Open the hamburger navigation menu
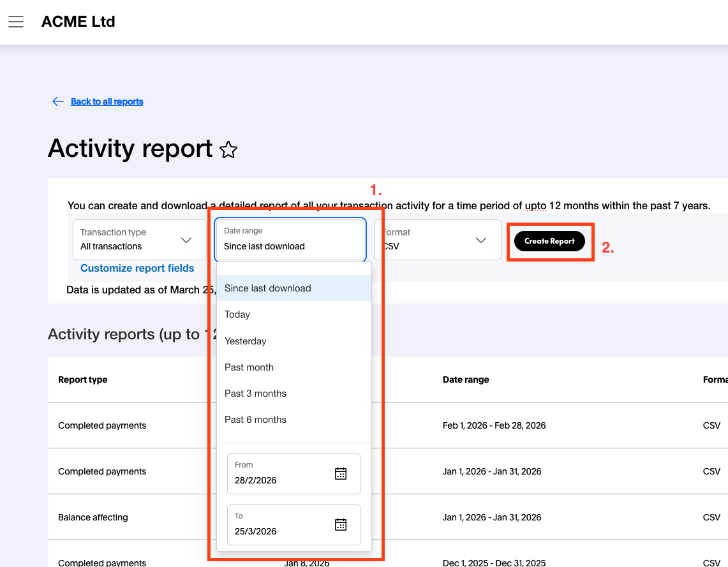 pyautogui.click(x=16, y=21)
